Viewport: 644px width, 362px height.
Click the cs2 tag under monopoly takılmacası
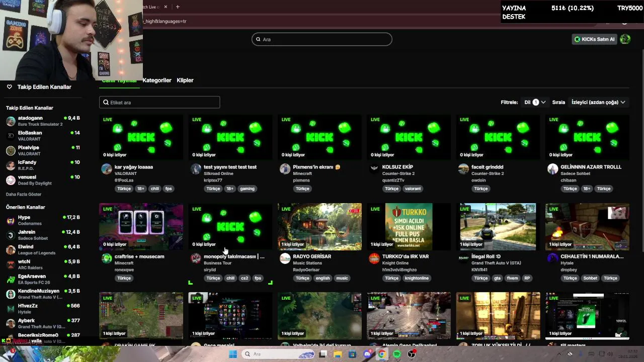coord(245,278)
